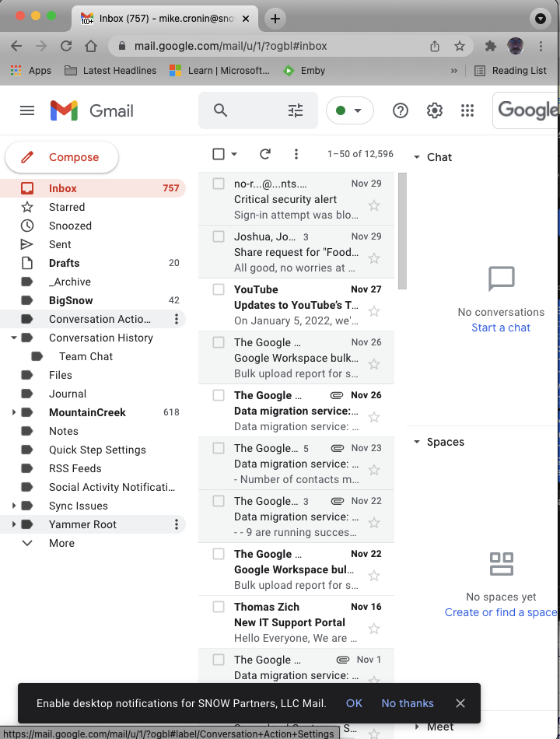This screenshot has height=739, width=560.
Task: Open the Settings gear icon
Action: [435, 110]
